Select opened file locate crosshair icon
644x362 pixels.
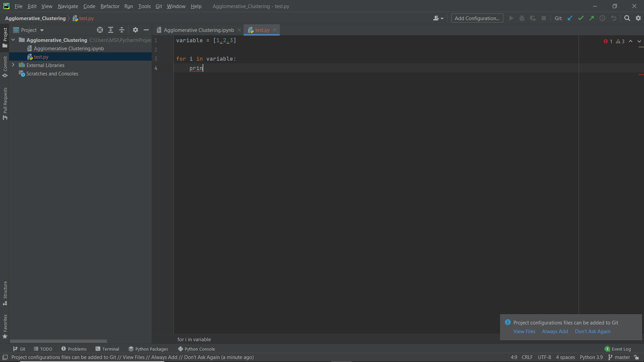tap(100, 30)
